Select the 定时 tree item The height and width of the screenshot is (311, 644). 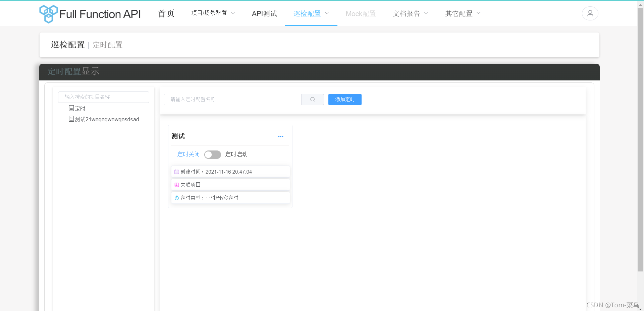click(80, 109)
